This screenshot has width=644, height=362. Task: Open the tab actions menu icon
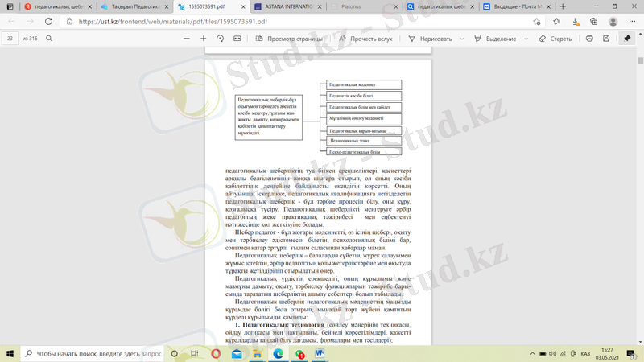click(10, 6)
